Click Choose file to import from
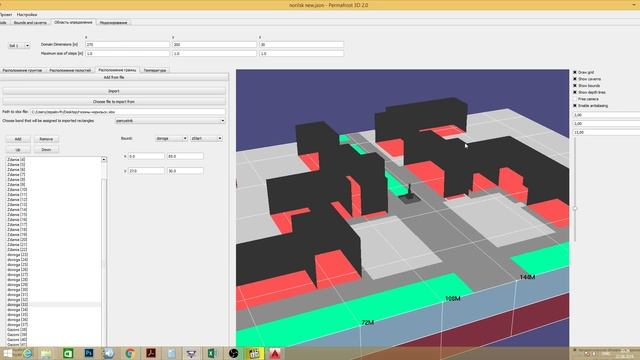Image resolution: width=640 pixels, height=360 pixels. [114, 101]
